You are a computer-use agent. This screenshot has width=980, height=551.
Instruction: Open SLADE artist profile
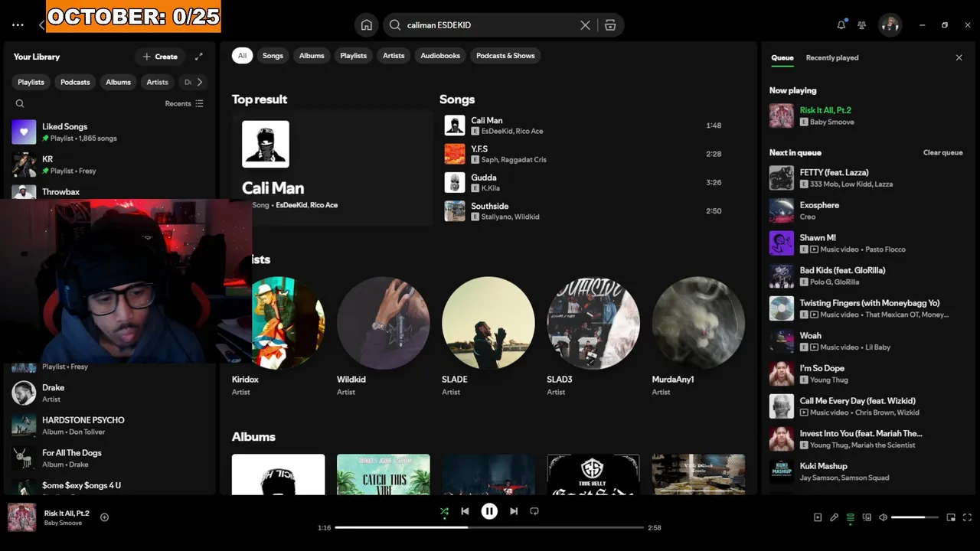[x=488, y=337]
